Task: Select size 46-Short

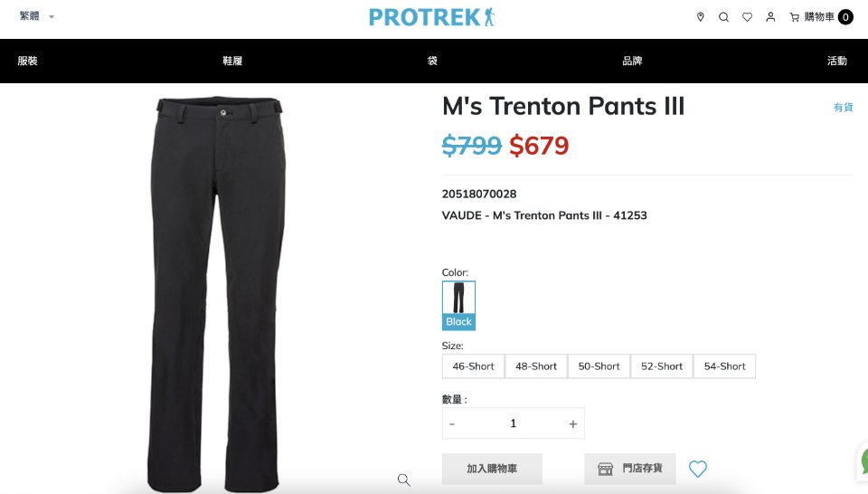Action: click(473, 366)
